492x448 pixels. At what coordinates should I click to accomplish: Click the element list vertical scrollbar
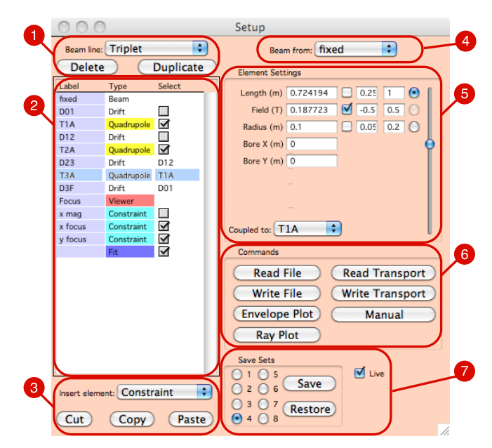coord(210,232)
